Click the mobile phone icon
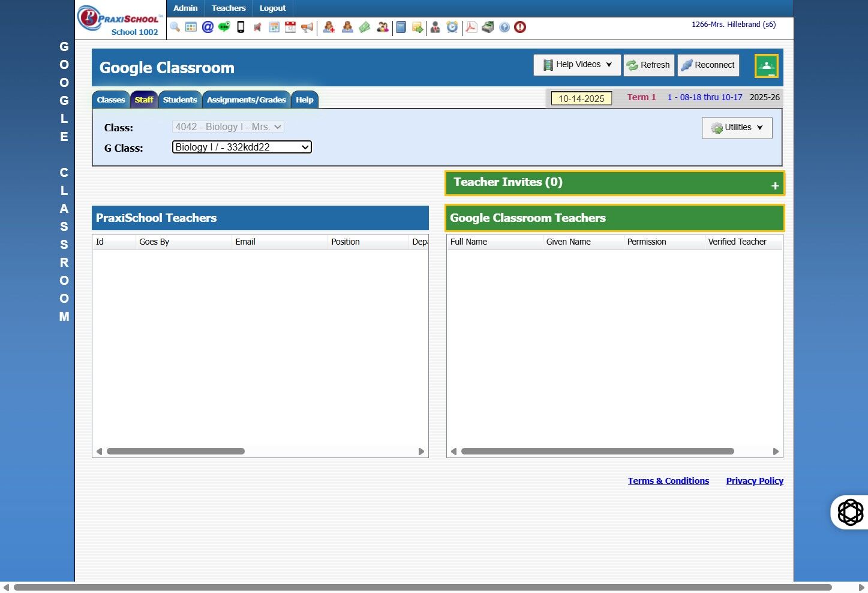The image size is (868, 593). [241, 27]
